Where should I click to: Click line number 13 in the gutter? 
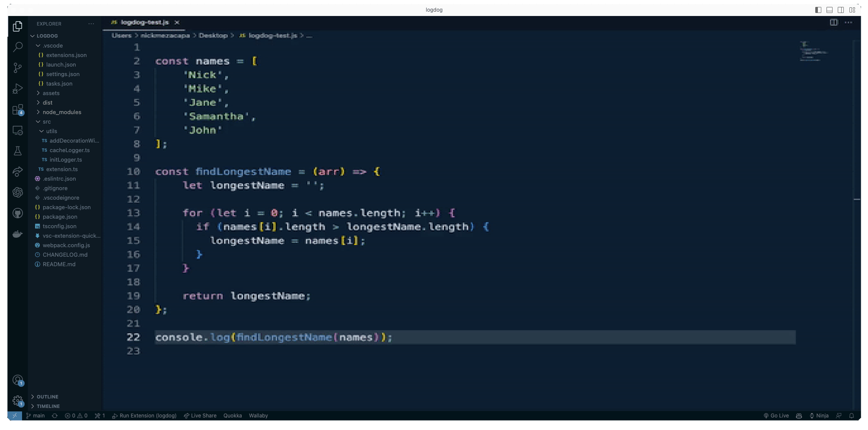pos(134,213)
